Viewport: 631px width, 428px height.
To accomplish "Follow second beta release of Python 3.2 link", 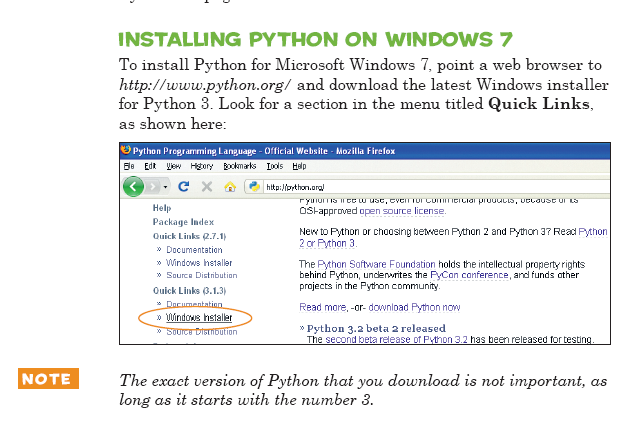I will tap(396, 340).
